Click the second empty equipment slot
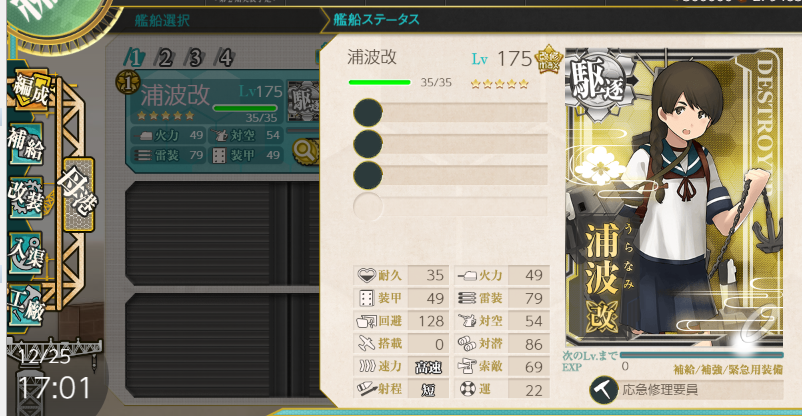This screenshot has width=802, height=416. coord(451,144)
